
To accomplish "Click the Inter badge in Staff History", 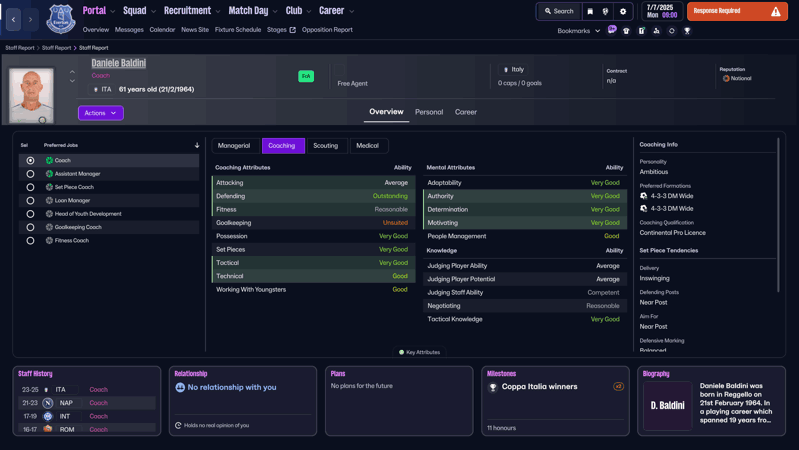I will point(48,416).
